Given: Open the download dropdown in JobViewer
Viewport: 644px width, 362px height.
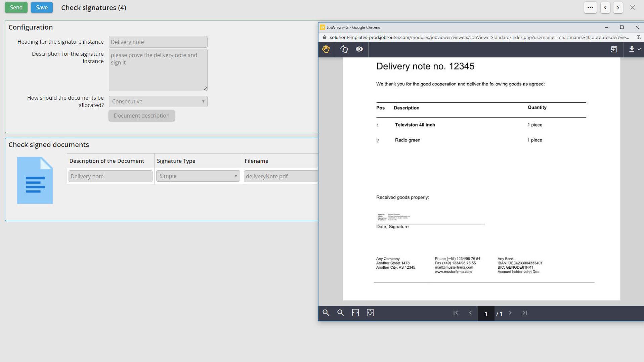Looking at the screenshot, I should 634,49.
